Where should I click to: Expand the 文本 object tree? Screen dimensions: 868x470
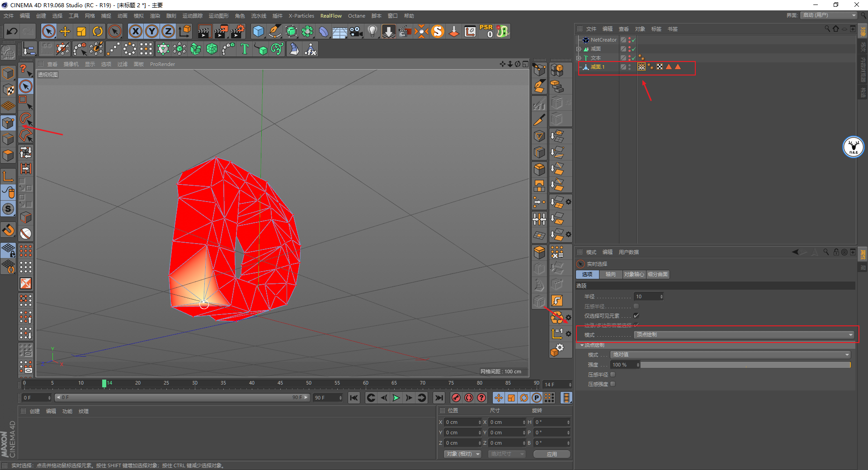pos(579,58)
